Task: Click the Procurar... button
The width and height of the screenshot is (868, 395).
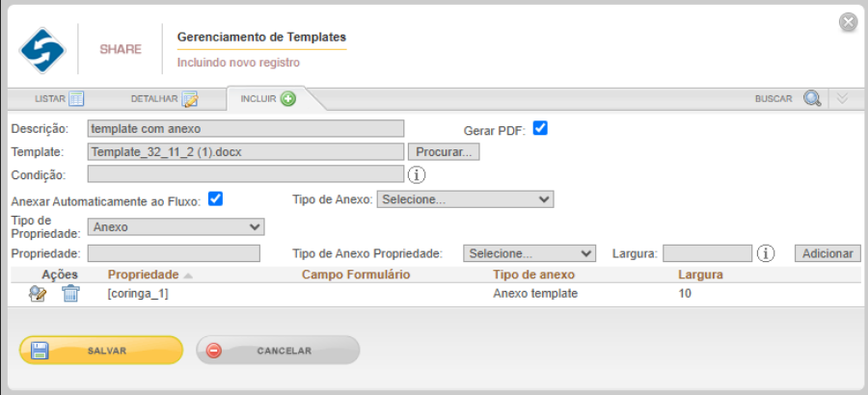Action: pyautogui.click(x=444, y=152)
